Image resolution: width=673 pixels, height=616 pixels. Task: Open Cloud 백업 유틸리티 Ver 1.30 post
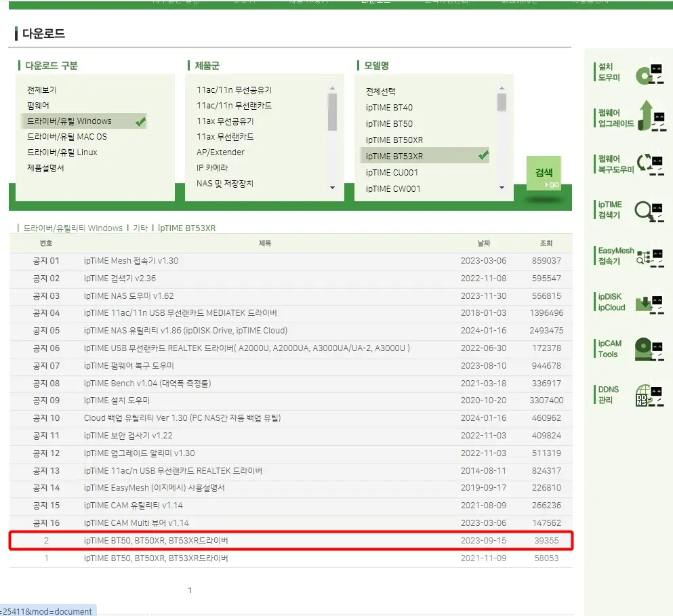182,418
